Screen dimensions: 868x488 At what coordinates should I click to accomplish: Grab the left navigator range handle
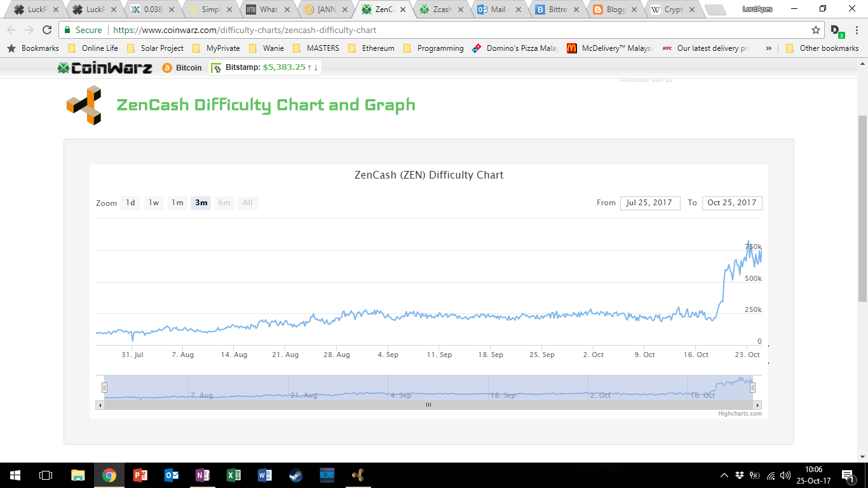(105, 387)
